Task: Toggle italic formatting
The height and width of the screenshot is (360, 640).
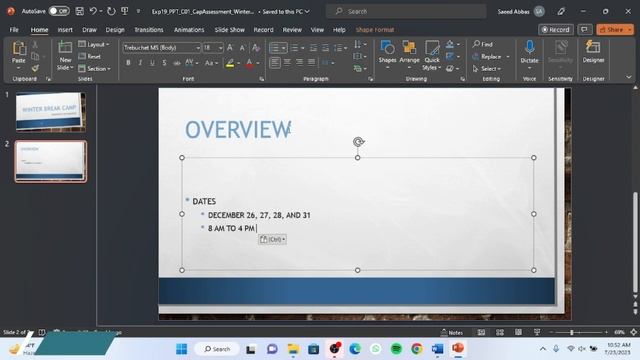Action: pyautogui.click(x=140, y=63)
